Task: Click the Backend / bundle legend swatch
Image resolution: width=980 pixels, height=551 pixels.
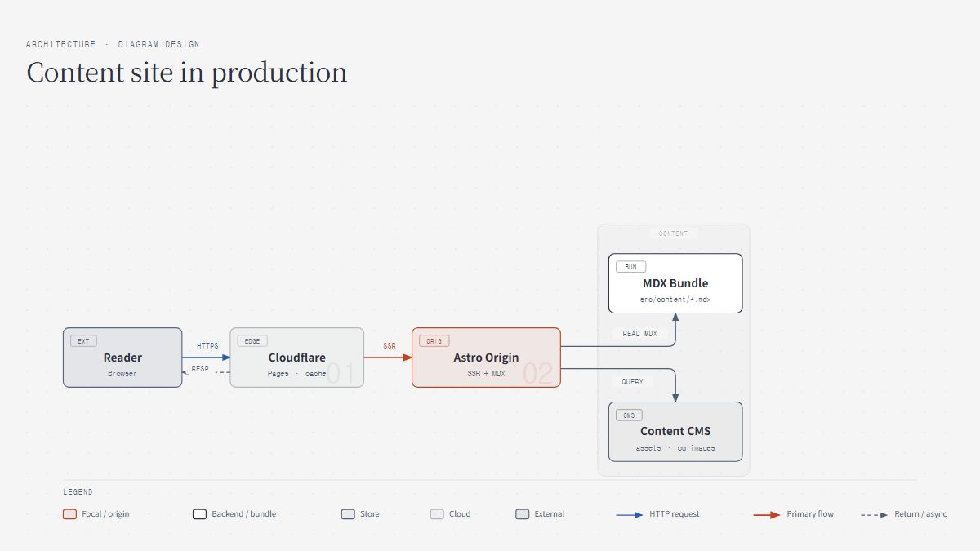Action: [199, 514]
